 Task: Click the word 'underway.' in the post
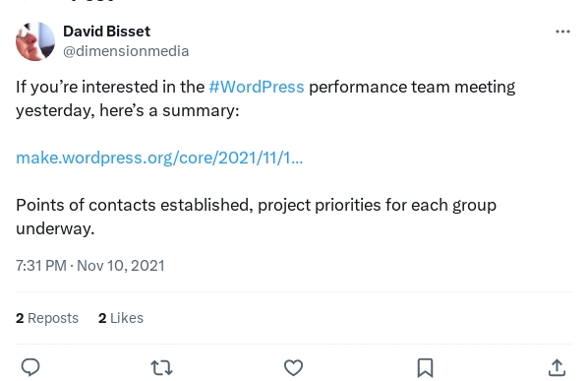point(55,228)
